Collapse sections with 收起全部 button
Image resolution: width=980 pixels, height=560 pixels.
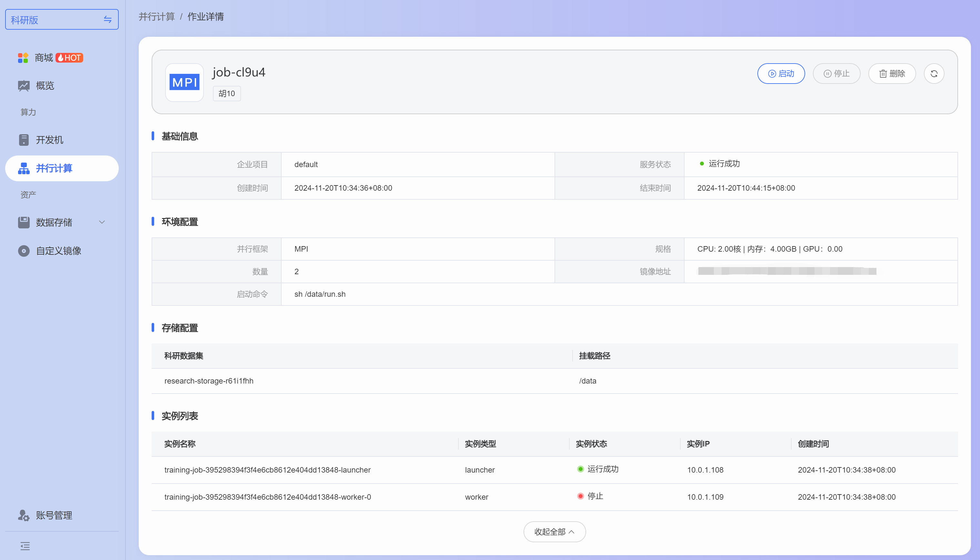click(554, 532)
